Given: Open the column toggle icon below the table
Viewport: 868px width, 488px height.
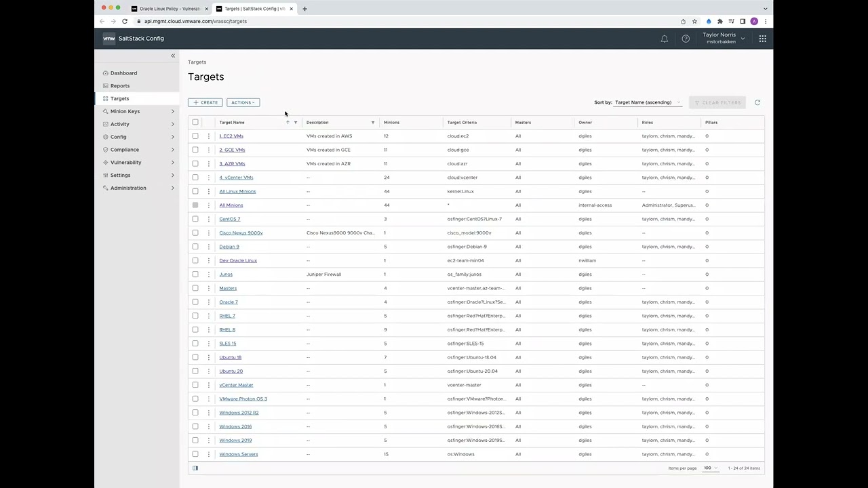Looking at the screenshot, I should point(195,468).
